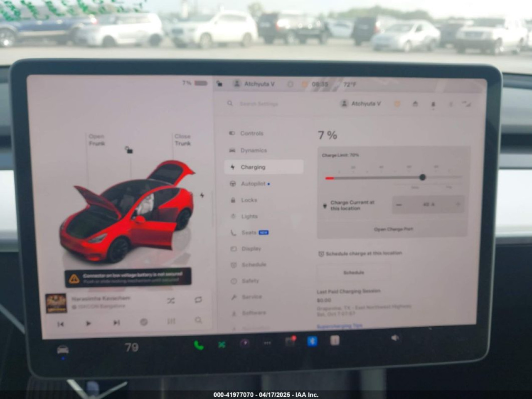This screenshot has width=532, height=399.
Task: Tap the Bluetooth icon in settings header
Action: (x=451, y=104)
